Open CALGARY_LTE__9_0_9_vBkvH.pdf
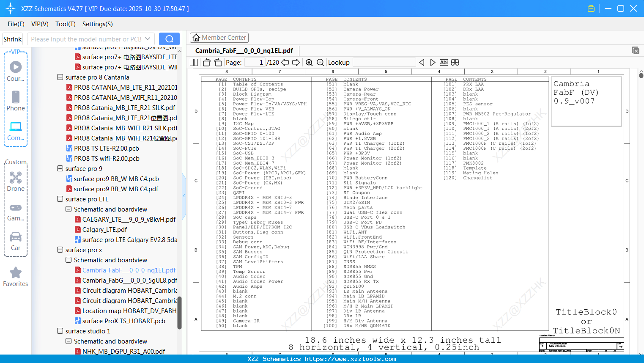644x363 pixels. click(x=125, y=220)
